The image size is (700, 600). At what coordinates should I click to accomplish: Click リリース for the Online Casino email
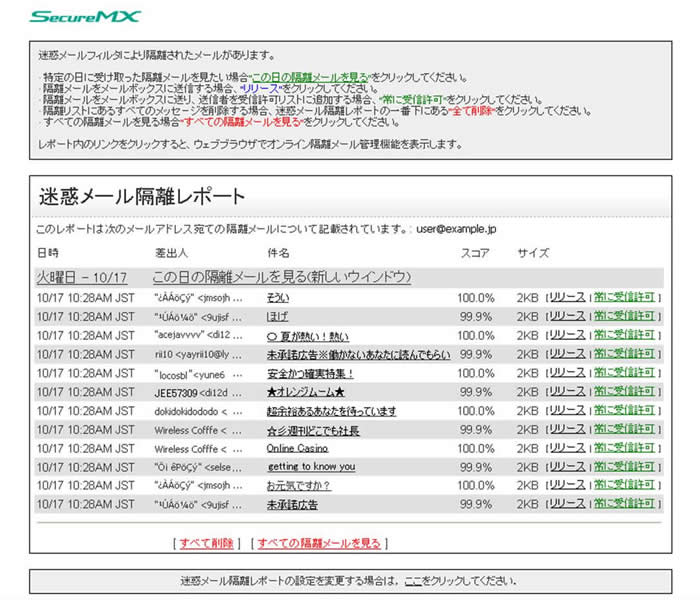pos(567,448)
